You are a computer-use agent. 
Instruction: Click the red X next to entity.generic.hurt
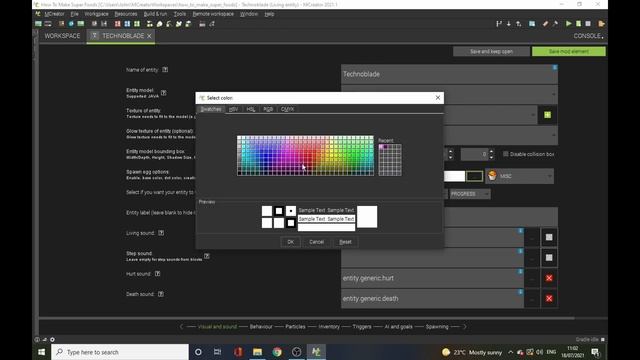(549, 278)
